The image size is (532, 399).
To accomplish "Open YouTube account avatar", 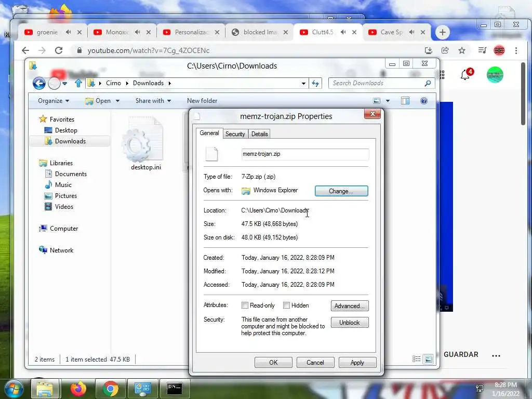I will coord(495,75).
